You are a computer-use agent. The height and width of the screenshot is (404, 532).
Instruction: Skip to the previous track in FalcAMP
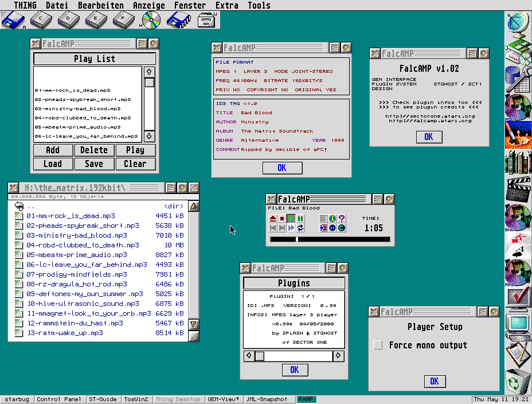click(x=272, y=228)
